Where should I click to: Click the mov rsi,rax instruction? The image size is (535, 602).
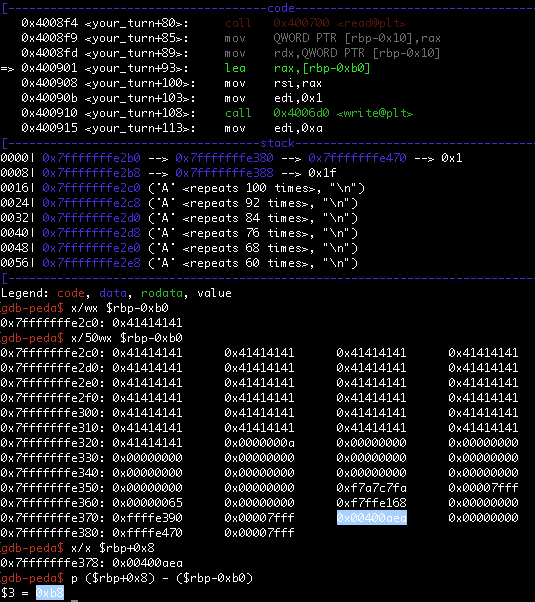click(273, 83)
